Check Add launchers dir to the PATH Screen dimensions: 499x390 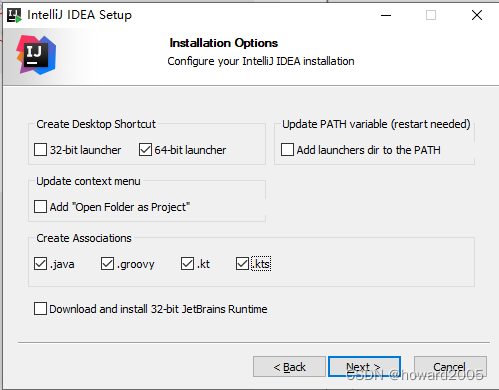click(287, 150)
